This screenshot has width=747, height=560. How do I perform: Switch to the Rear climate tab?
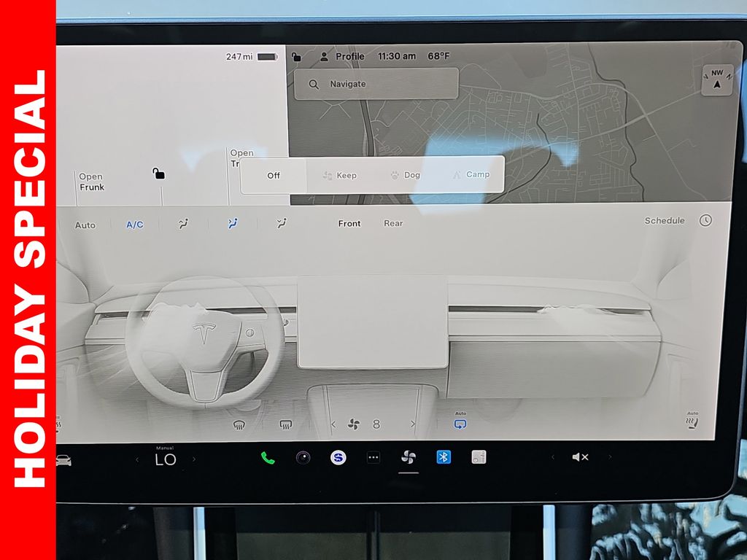point(393,223)
